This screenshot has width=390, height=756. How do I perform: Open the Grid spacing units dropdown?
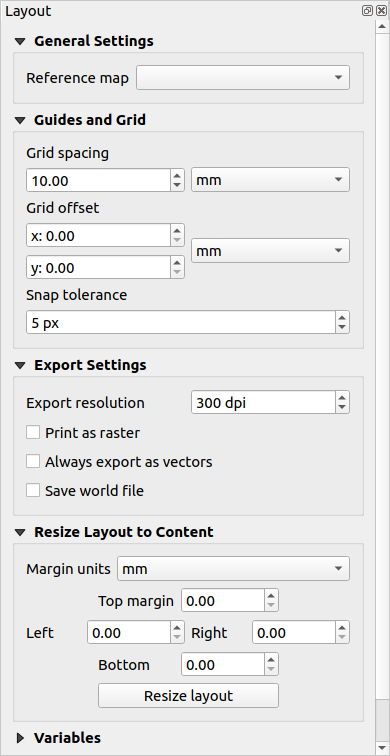tap(270, 180)
